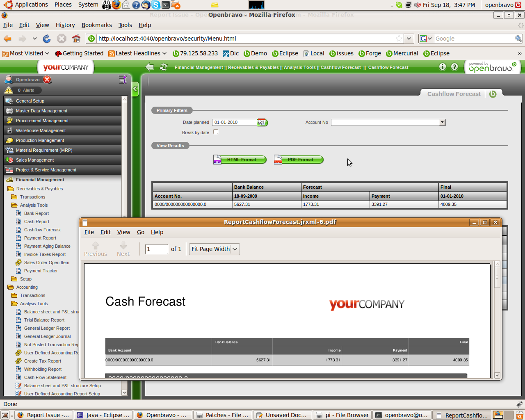The image size is (525, 420).
Task: Open the Account No dropdown
Action: (442, 122)
